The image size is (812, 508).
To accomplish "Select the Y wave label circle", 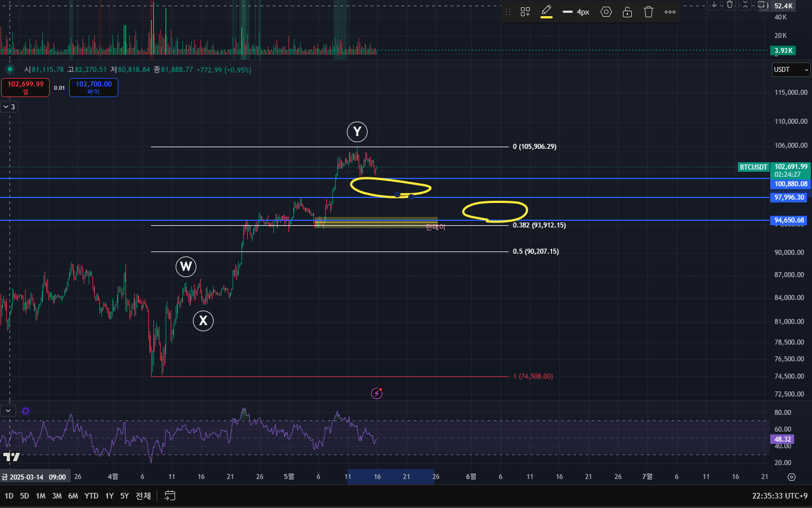I will coord(357,132).
